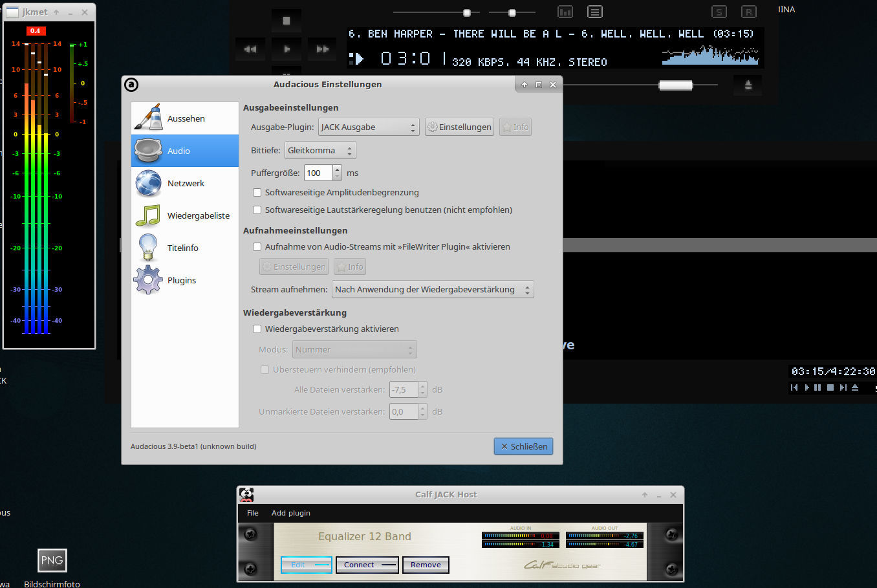Enable Aufnahme von Audio-Streams checkbox
The height and width of the screenshot is (588, 877).
257,247
